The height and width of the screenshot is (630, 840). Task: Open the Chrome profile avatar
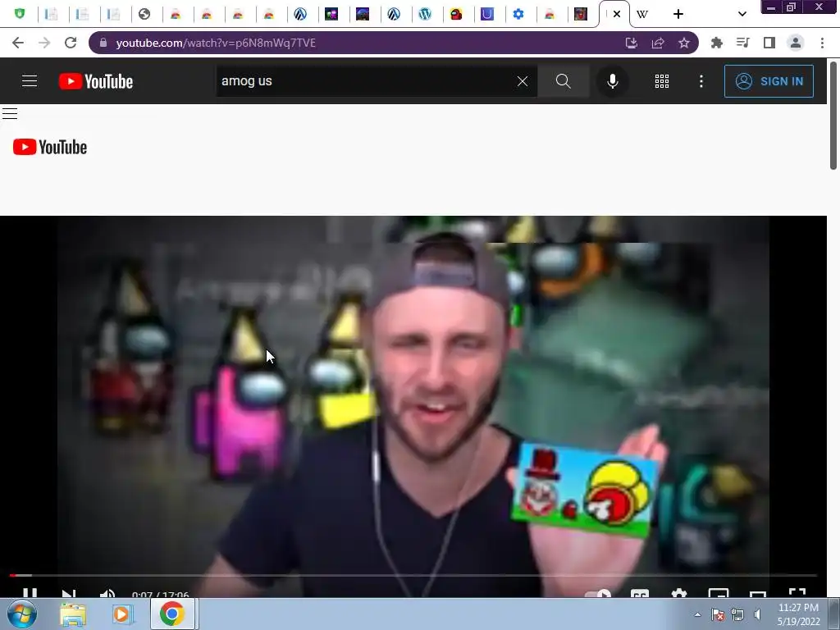pos(796,43)
